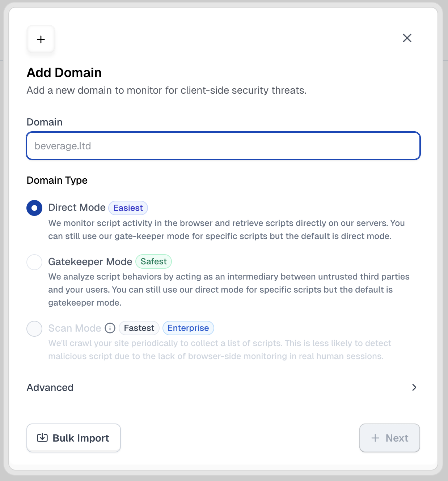Viewport: 448px width, 481px height.
Task: Click the disabled Next button
Action: pos(389,438)
